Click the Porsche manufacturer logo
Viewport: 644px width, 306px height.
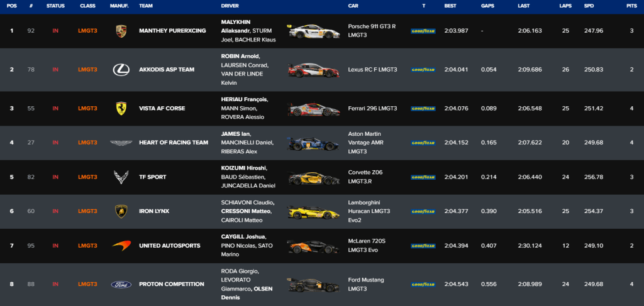121,31
